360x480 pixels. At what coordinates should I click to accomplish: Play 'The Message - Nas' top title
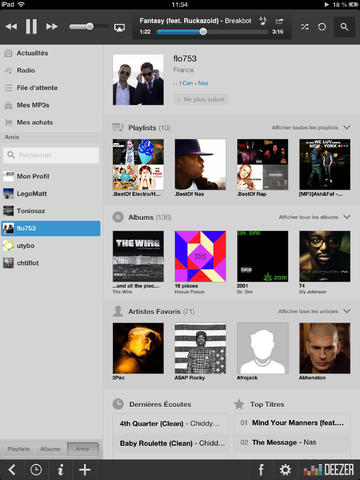(292, 442)
